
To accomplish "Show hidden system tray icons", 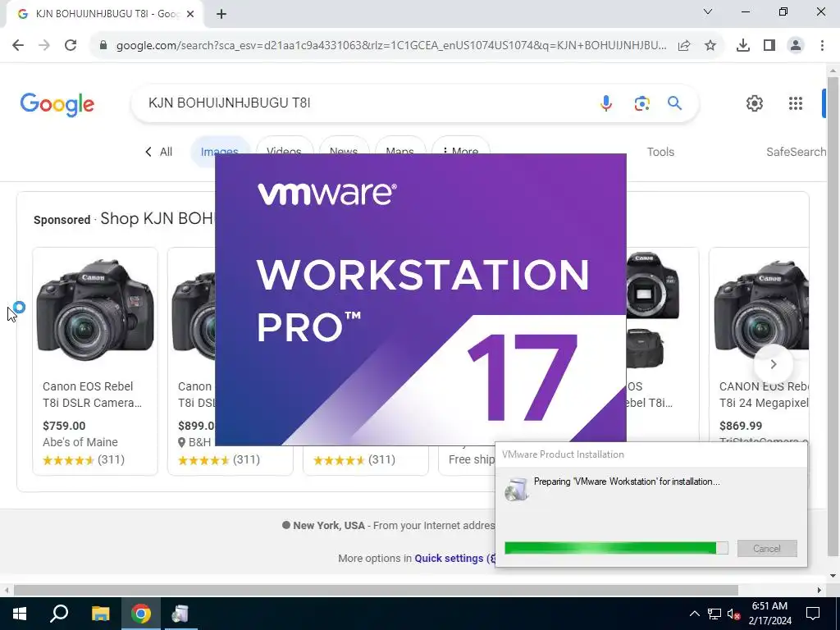I will pyautogui.click(x=694, y=614).
